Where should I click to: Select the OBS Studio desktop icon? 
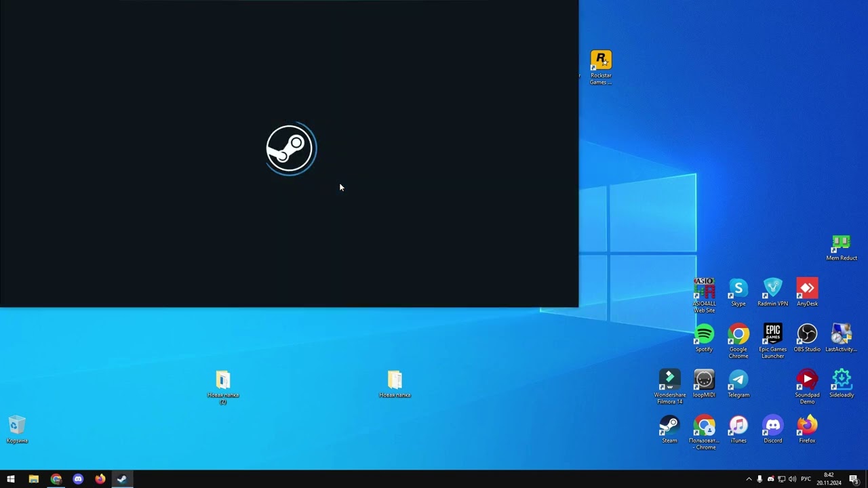tap(807, 338)
